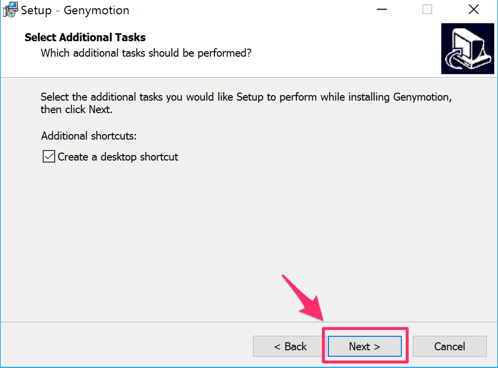
Task: Click the 'Setup - Genymotion' window title
Action: [x=75, y=10]
